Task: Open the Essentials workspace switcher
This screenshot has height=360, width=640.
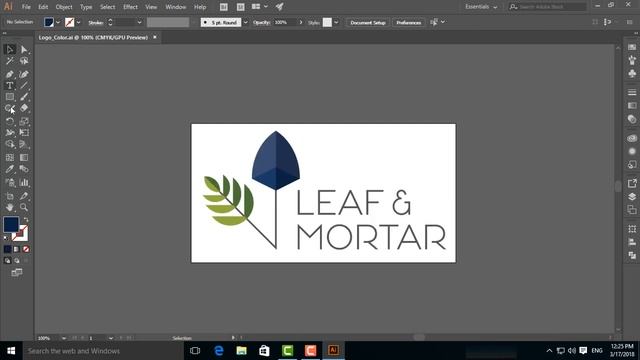Action: point(481,7)
